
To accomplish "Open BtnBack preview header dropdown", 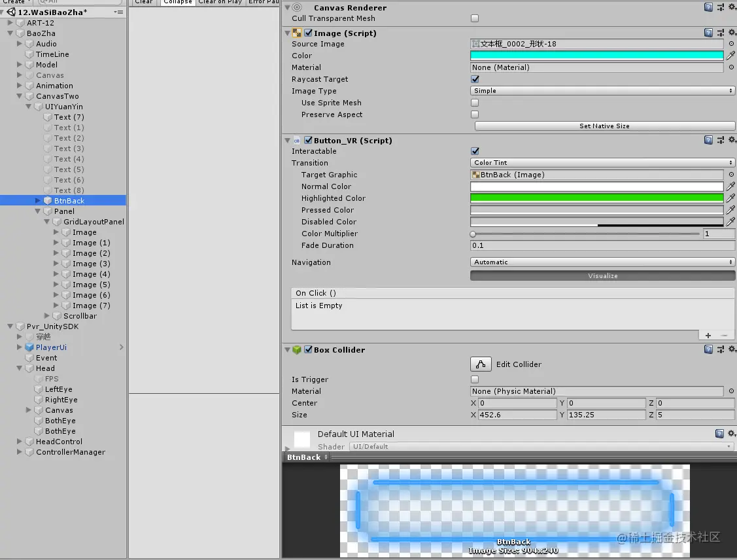I will 307,457.
